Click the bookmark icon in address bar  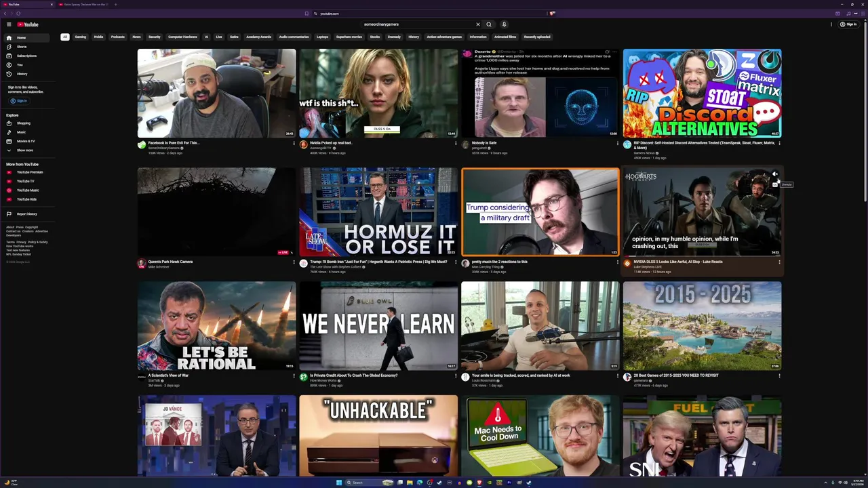307,14
